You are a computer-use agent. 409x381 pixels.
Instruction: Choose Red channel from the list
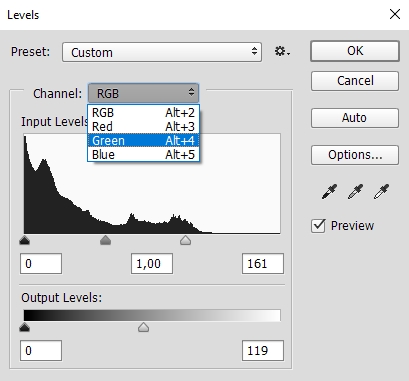coord(143,127)
